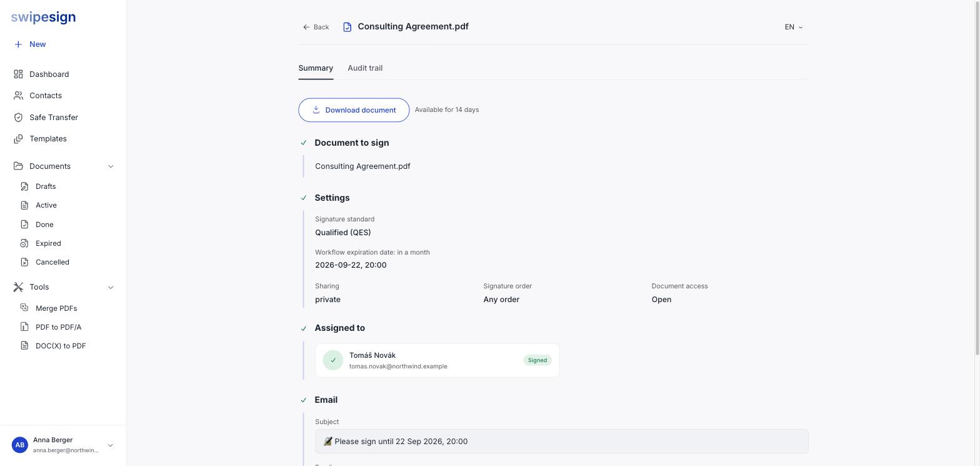Click the email Subject field

pos(561,442)
